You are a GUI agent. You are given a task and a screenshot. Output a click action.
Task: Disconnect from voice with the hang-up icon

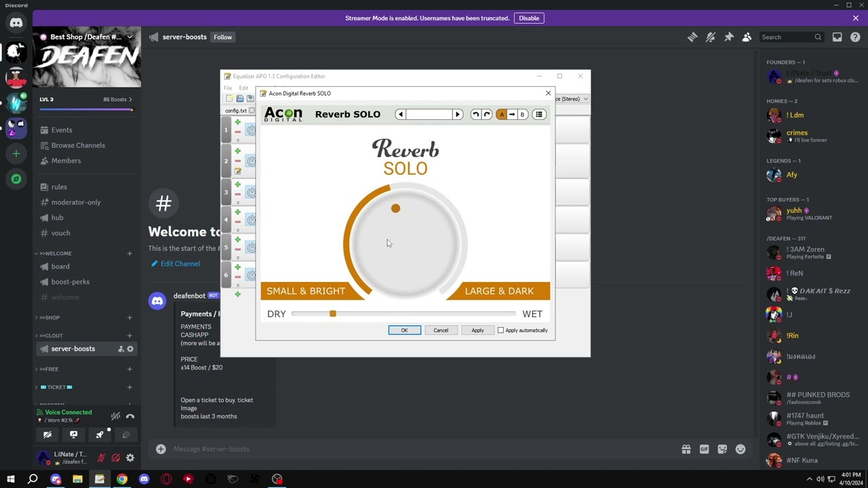click(130, 416)
